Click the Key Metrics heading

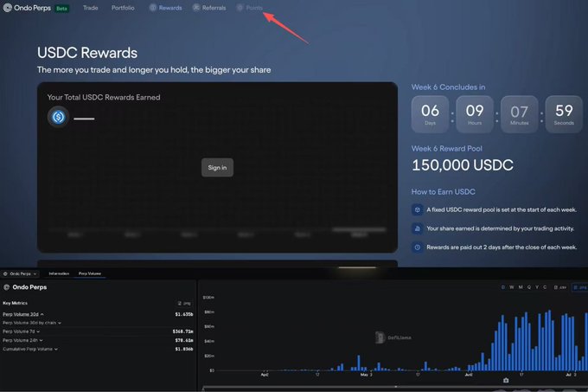click(x=15, y=303)
